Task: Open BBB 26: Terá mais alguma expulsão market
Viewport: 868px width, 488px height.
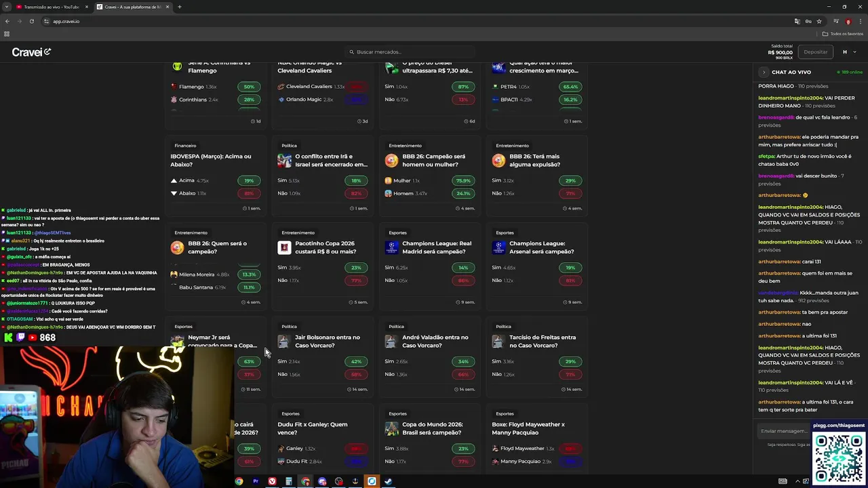Action: pos(534,160)
